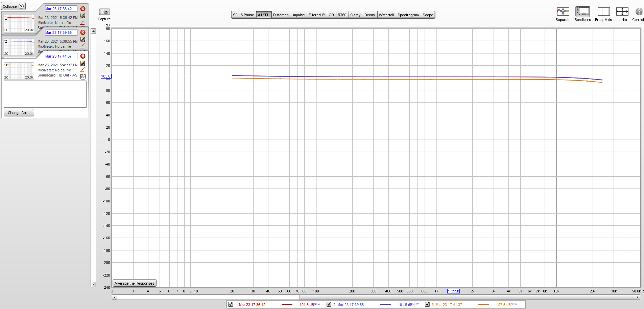Change trace colour of measurement 1

82,22
